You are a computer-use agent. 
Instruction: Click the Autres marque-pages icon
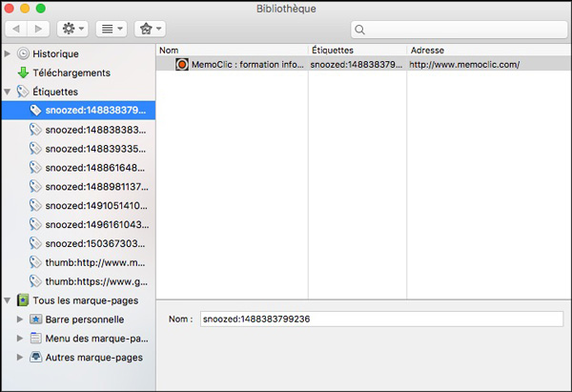click(35, 358)
